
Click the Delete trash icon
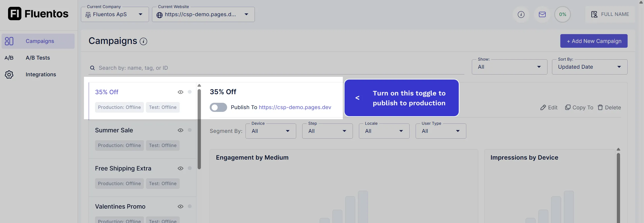point(600,108)
